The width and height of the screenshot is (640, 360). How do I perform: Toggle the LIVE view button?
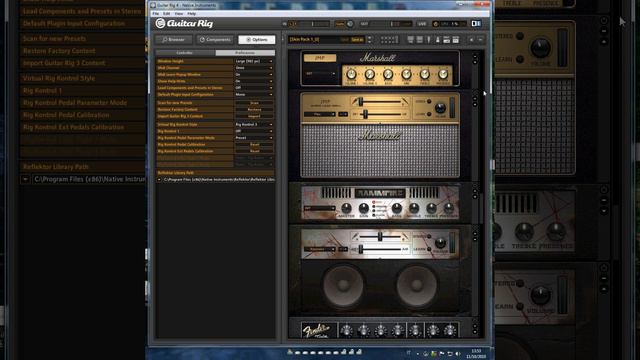tap(422, 24)
